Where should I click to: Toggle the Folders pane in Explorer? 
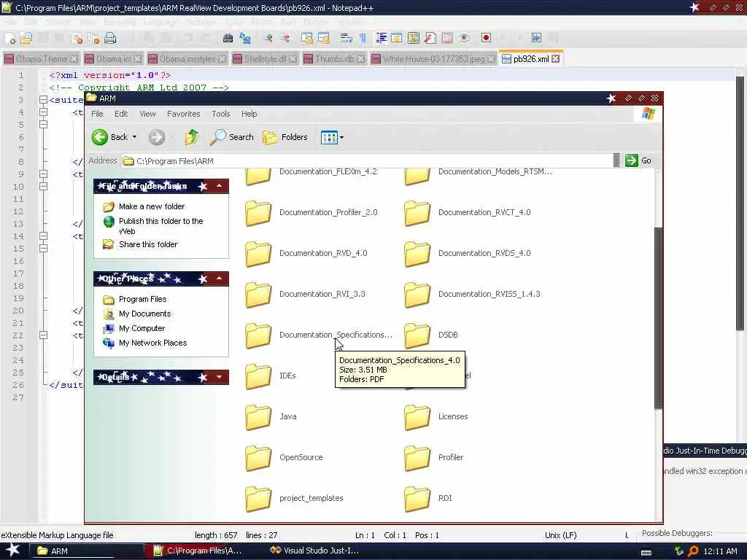point(285,137)
